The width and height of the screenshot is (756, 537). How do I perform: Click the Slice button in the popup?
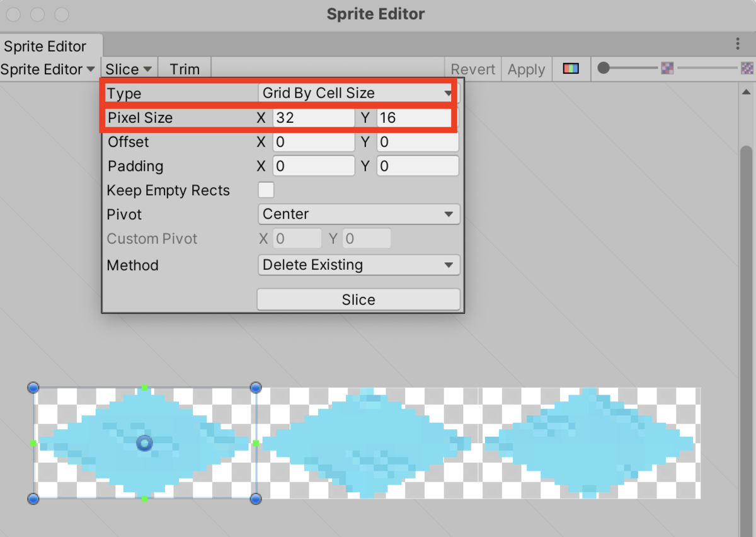[x=358, y=299]
